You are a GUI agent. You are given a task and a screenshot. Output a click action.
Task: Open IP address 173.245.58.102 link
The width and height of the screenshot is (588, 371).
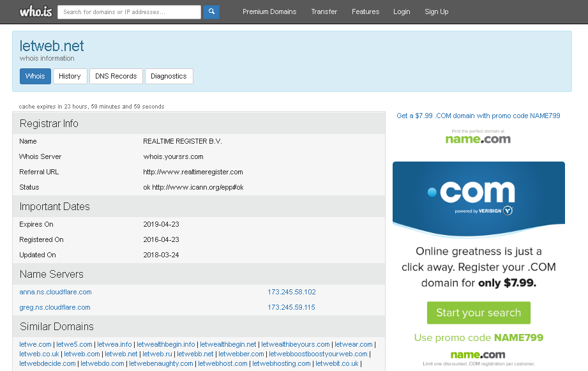(291, 292)
